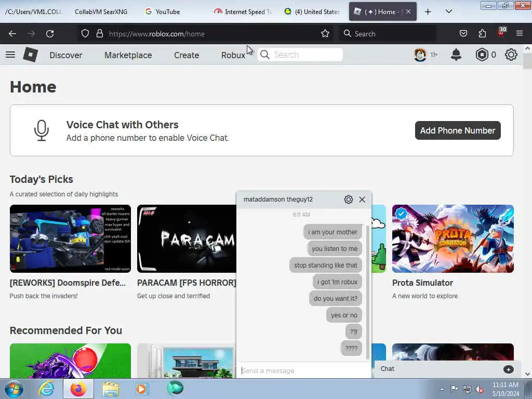This screenshot has width=532, height=399.
Task: Open the user avatar profile icon
Action: click(x=420, y=55)
